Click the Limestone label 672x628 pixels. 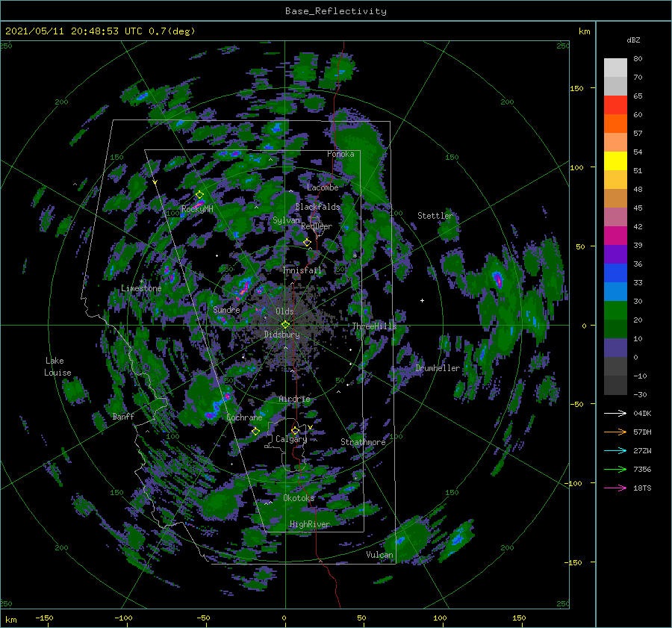tap(141, 288)
